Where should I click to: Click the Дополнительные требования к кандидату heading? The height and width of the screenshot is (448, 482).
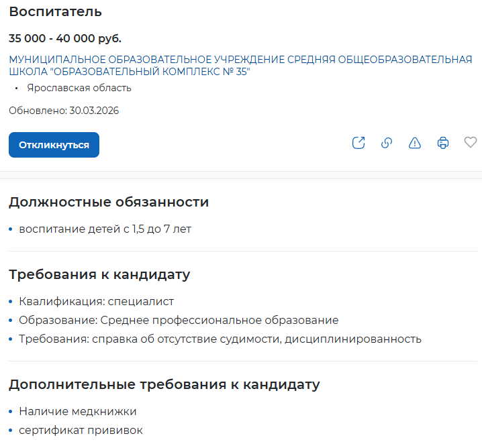pyautogui.click(x=164, y=384)
